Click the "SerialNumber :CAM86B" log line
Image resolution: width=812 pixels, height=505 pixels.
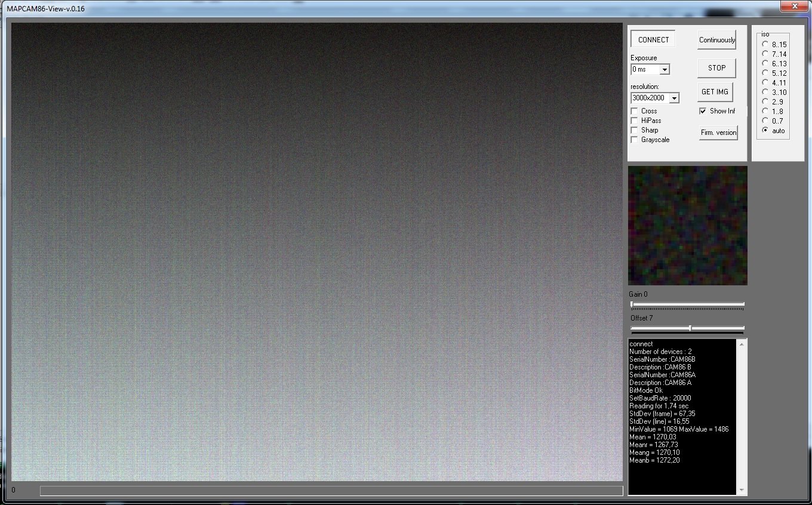coord(662,359)
